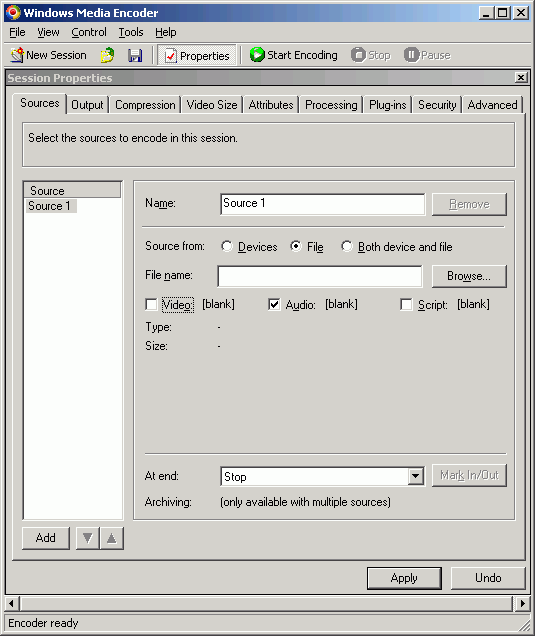Open a session with the folder icon
The image size is (535, 636).
pos(107,55)
